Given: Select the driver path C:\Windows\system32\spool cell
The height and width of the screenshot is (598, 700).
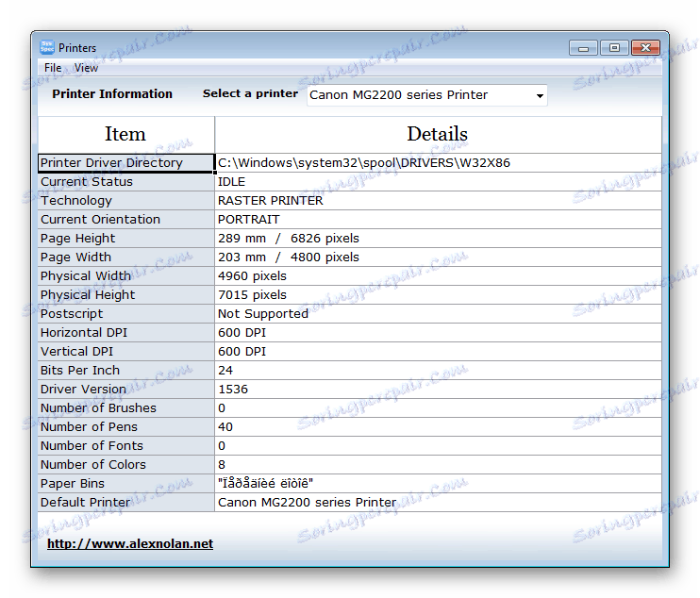Looking at the screenshot, I should click(438, 163).
